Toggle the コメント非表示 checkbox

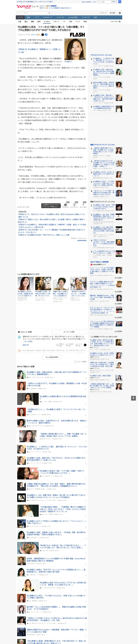(75, 361)
